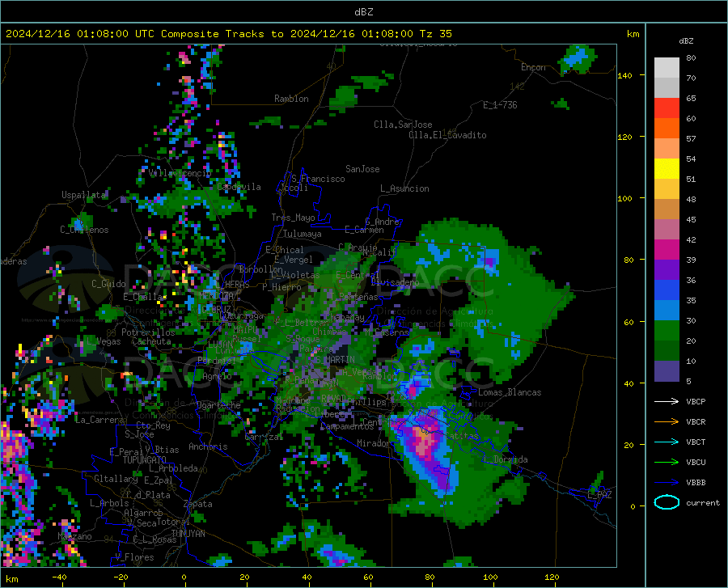Click the L_Vegas map label
728x588 pixels.
pyautogui.click(x=104, y=341)
